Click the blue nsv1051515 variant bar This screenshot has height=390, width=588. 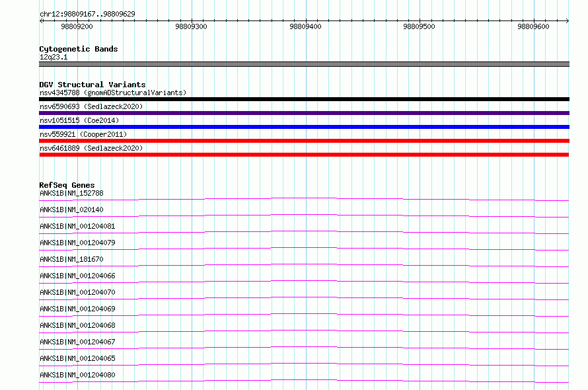(304, 127)
